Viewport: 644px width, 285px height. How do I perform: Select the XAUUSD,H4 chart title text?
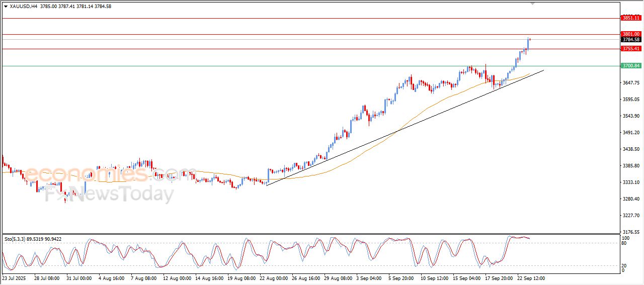24,7
